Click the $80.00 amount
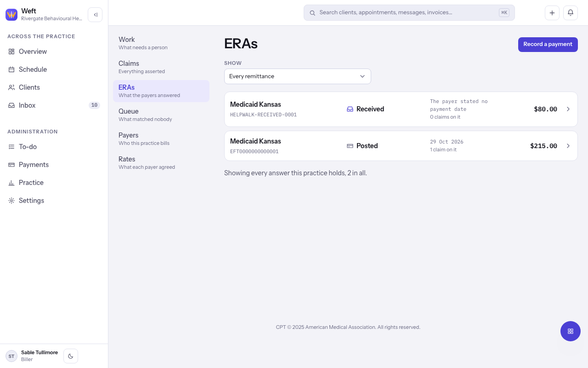The width and height of the screenshot is (588, 368). pyautogui.click(x=546, y=109)
